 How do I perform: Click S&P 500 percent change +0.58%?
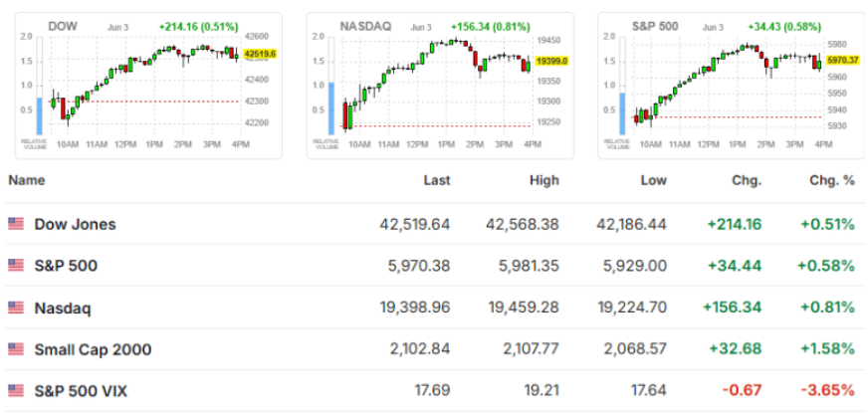(x=826, y=266)
